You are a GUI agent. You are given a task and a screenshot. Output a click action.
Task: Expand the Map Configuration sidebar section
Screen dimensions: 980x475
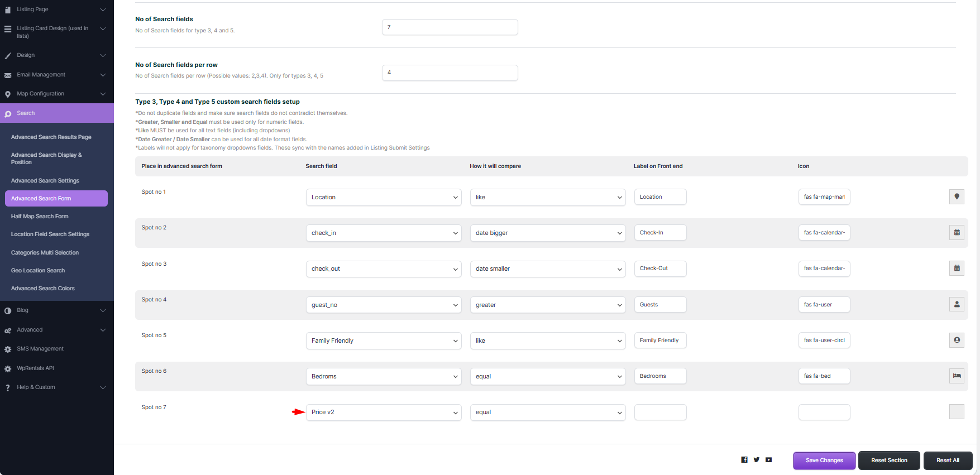pos(56,94)
